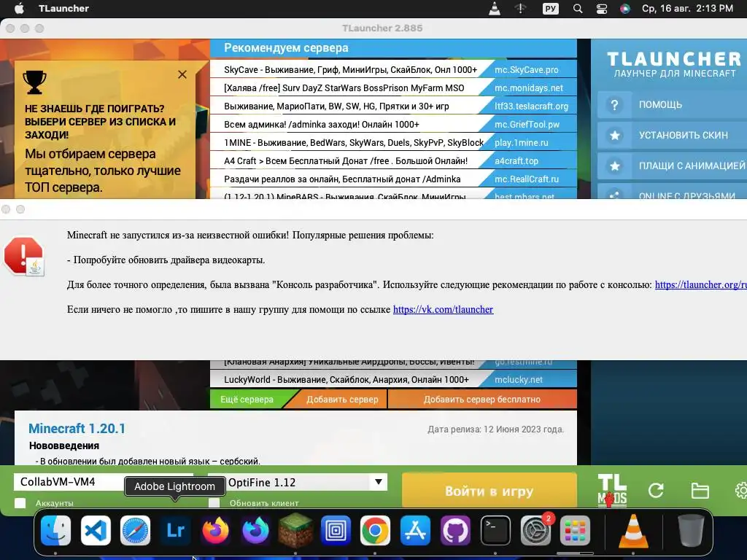Image resolution: width=747 pixels, height=560 pixels.
Task: Click the error dialog's red alert icon
Action: (24, 256)
